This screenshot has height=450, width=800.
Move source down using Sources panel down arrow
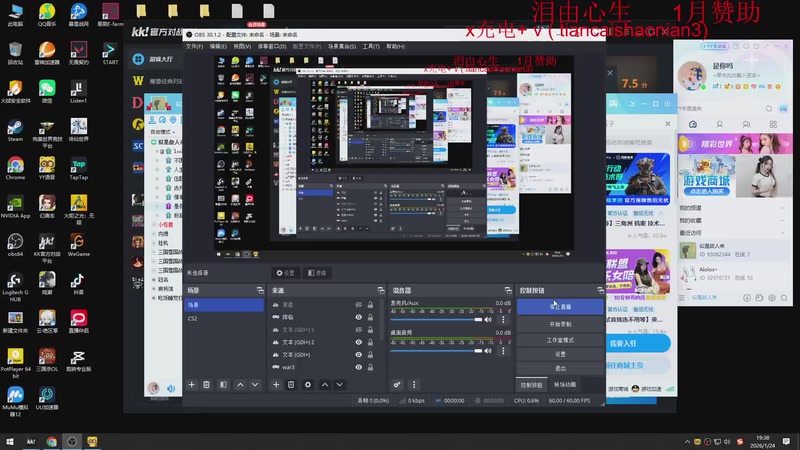coord(339,385)
